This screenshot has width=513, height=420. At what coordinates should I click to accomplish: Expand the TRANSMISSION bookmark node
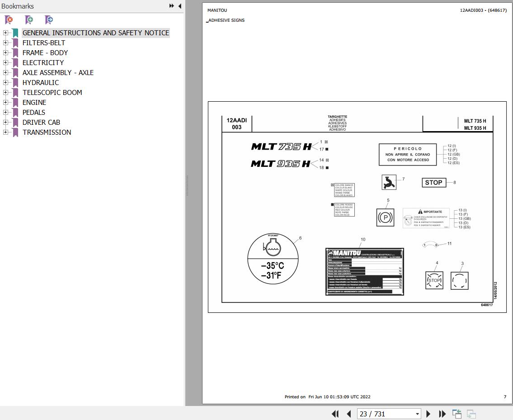pyautogui.click(x=5, y=132)
